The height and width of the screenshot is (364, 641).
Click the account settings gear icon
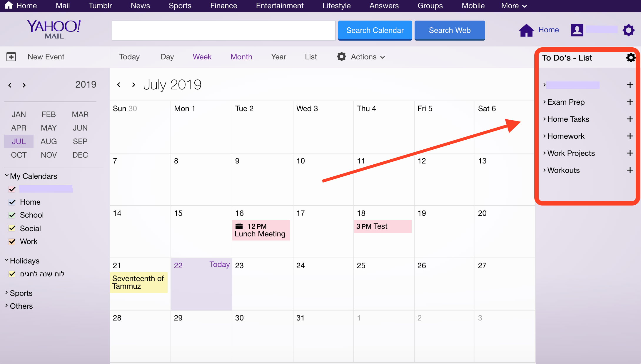pyautogui.click(x=629, y=30)
